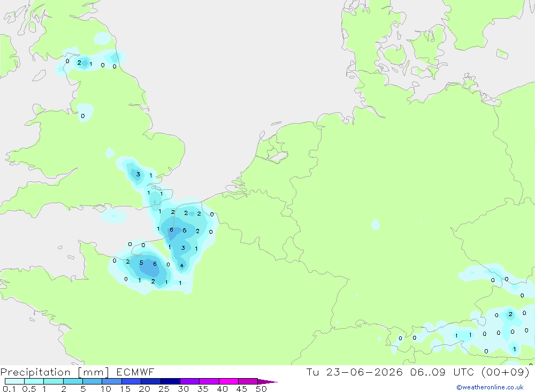Pick the 2–5 mm legend color swatch
The image size is (535, 392).
(73, 381)
